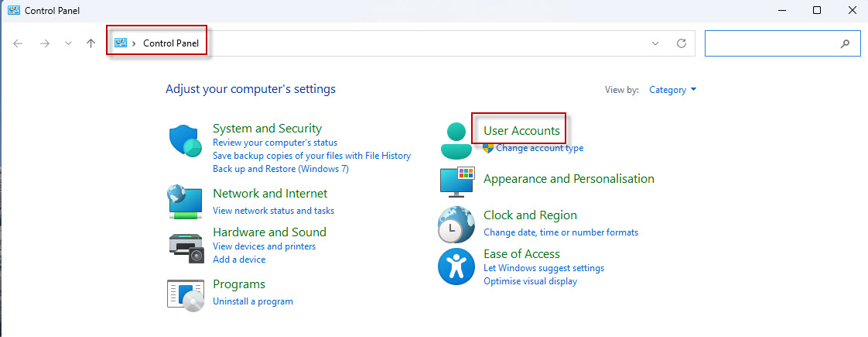Image resolution: width=868 pixels, height=337 pixels.
Task: Maximize the Control Panel window
Action: coord(817,10)
